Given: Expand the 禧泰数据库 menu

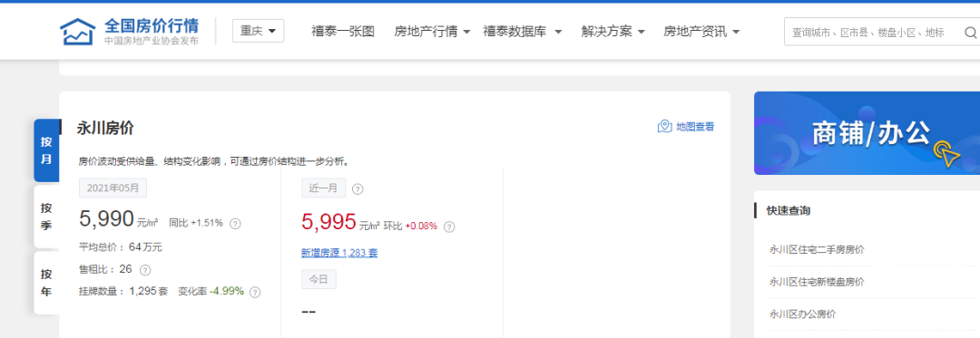Looking at the screenshot, I should pos(523,31).
